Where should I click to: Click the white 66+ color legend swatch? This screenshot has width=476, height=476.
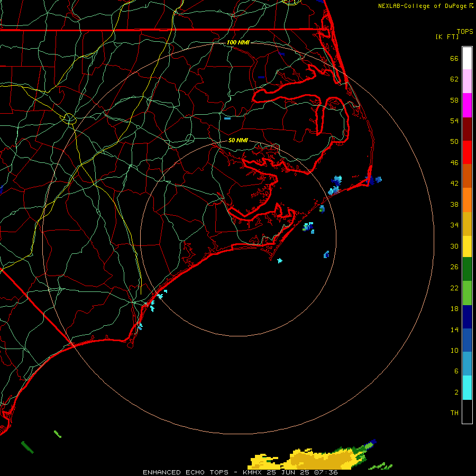click(467, 58)
